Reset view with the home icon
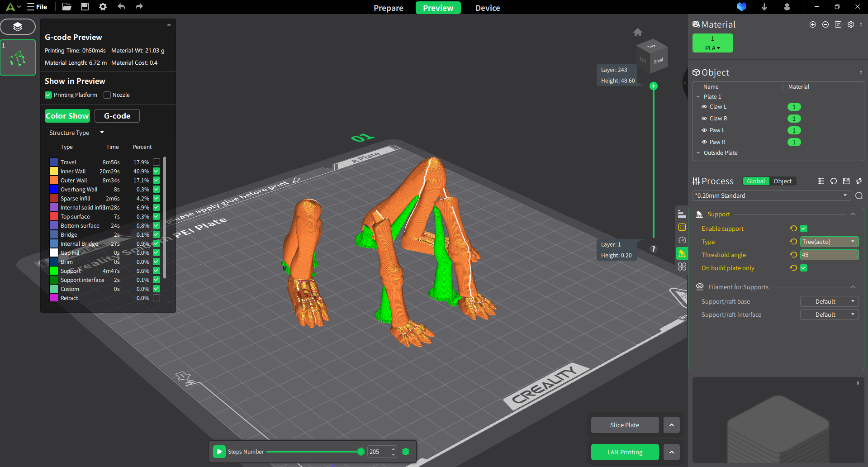Screen dimensions: 868x467 (638, 32)
